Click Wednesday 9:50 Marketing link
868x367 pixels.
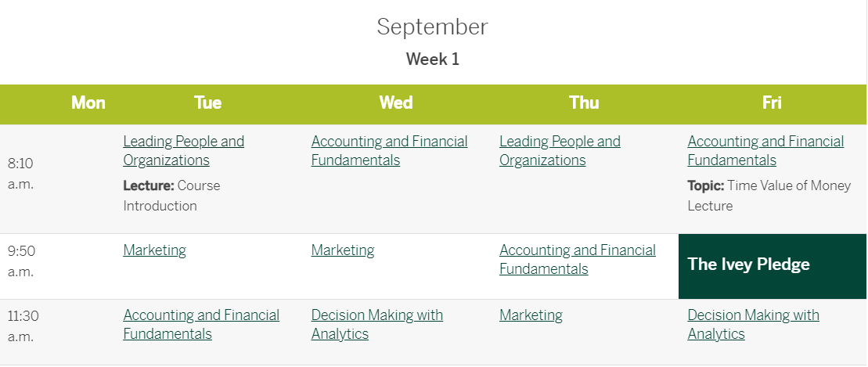343,250
